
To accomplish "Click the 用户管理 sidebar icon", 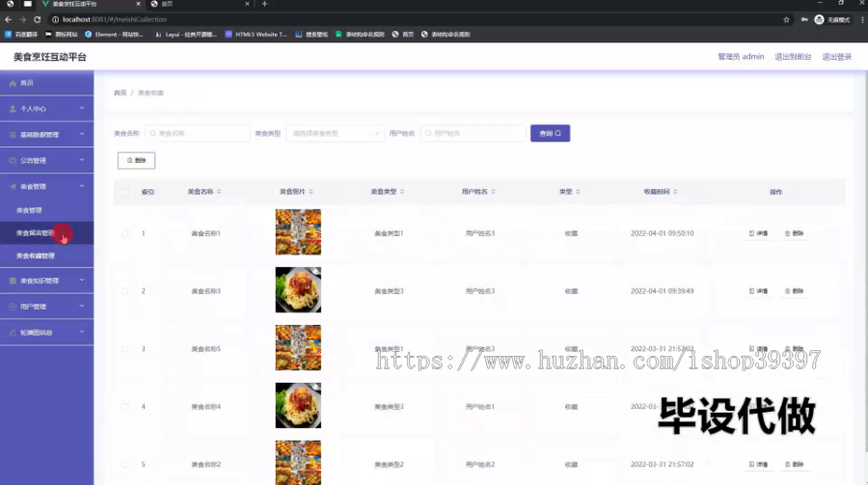I will point(13,307).
